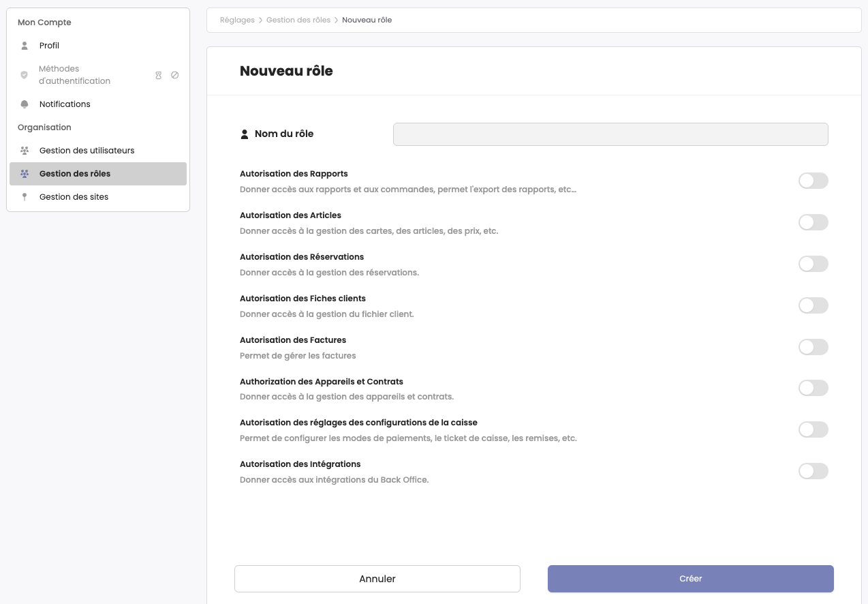868x604 pixels.
Task: Click the prohibited-sign icon next to authentication methods
Action: [x=175, y=75]
